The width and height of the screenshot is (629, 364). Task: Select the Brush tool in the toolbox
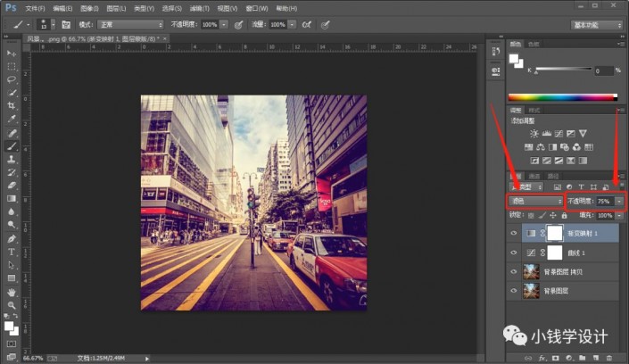(x=12, y=145)
